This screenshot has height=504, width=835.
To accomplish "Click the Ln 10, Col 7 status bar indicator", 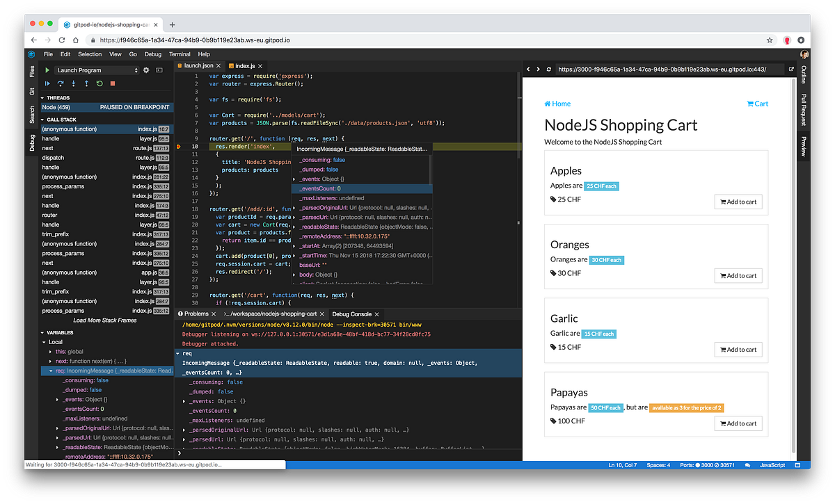I will 621,464.
